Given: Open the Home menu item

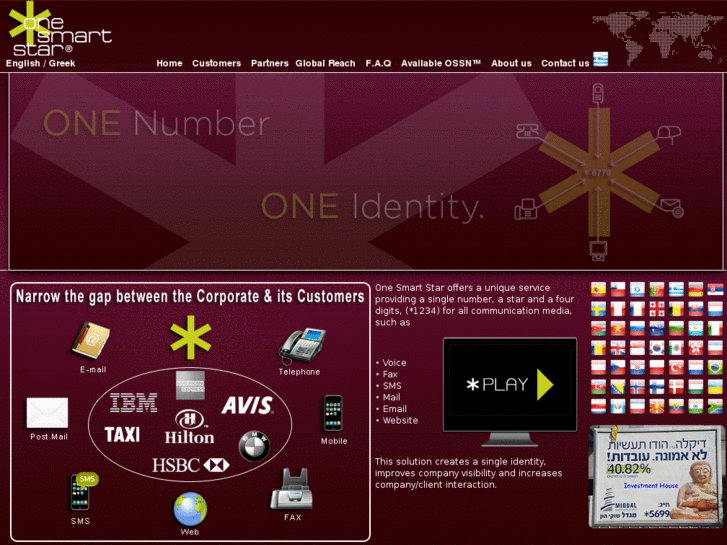Looking at the screenshot, I should click(x=169, y=63).
